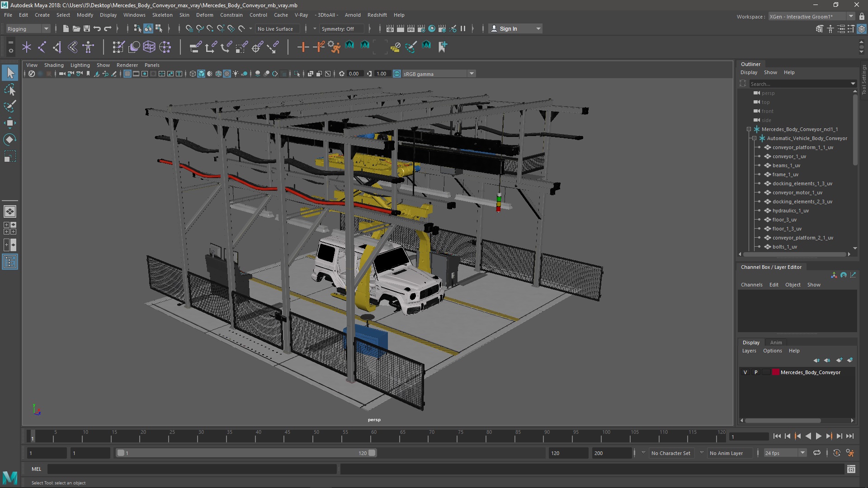Go to start of playback range
This screenshot has height=488, width=868.
(777, 436)
